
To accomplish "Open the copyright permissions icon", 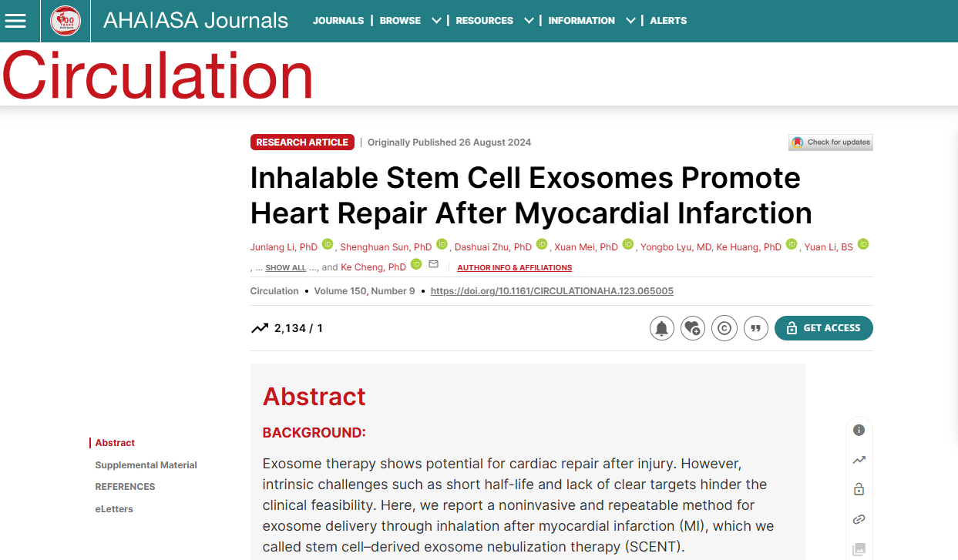I will pyautogui.click(x=724, y=328).
